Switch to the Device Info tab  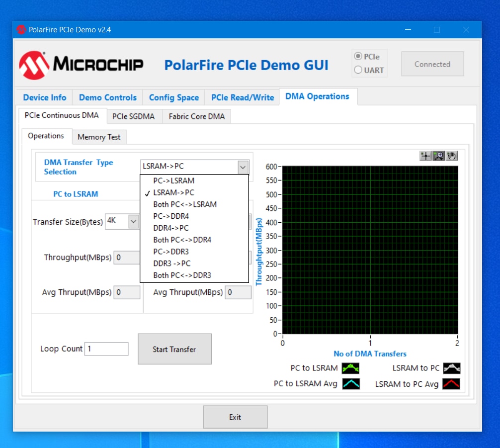pyautogui.click(x=45, y=97)
